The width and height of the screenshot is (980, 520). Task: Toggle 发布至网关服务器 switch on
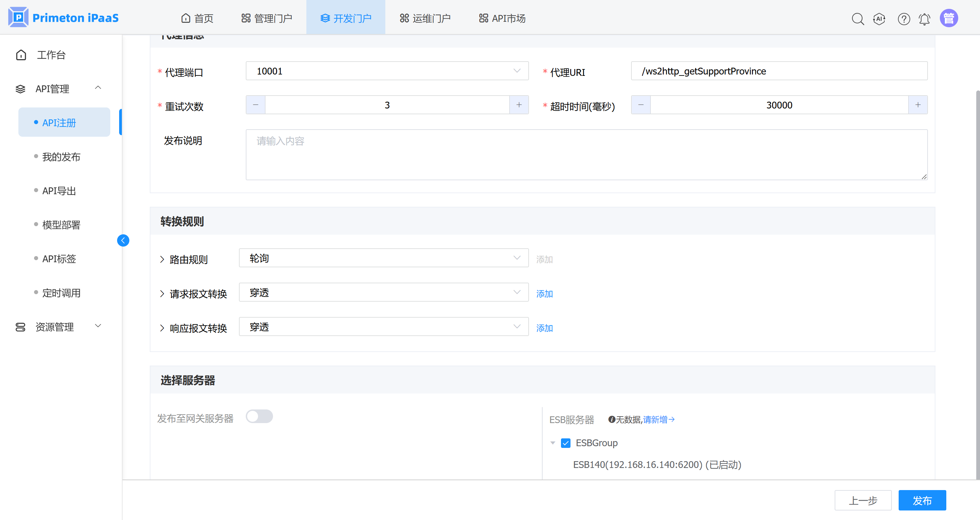(259, 416)
